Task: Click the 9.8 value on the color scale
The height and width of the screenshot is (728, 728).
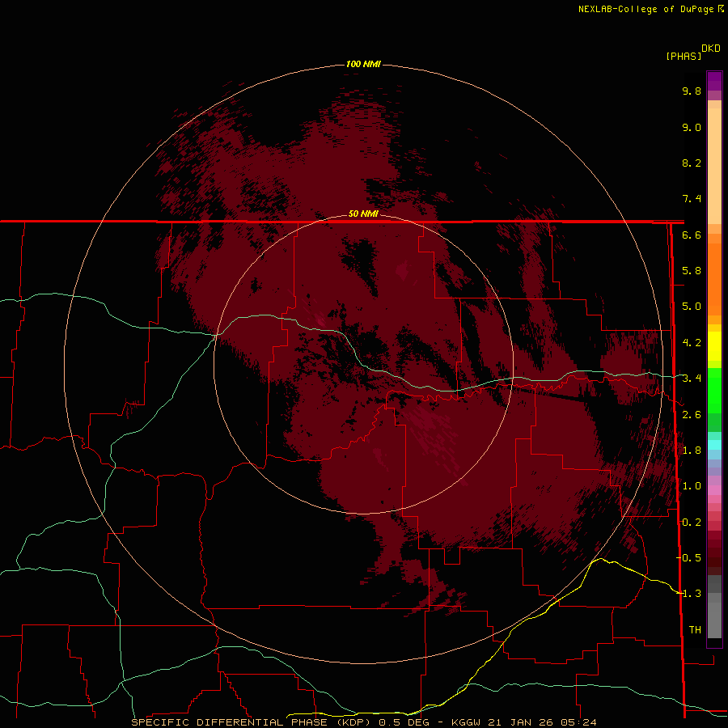Action: [692, 91]
